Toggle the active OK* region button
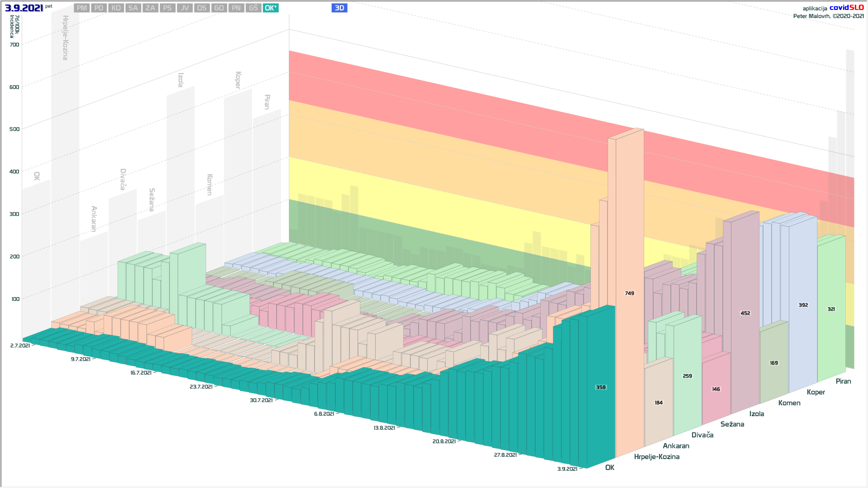The image size is (868, 488). tap(270, 8)
